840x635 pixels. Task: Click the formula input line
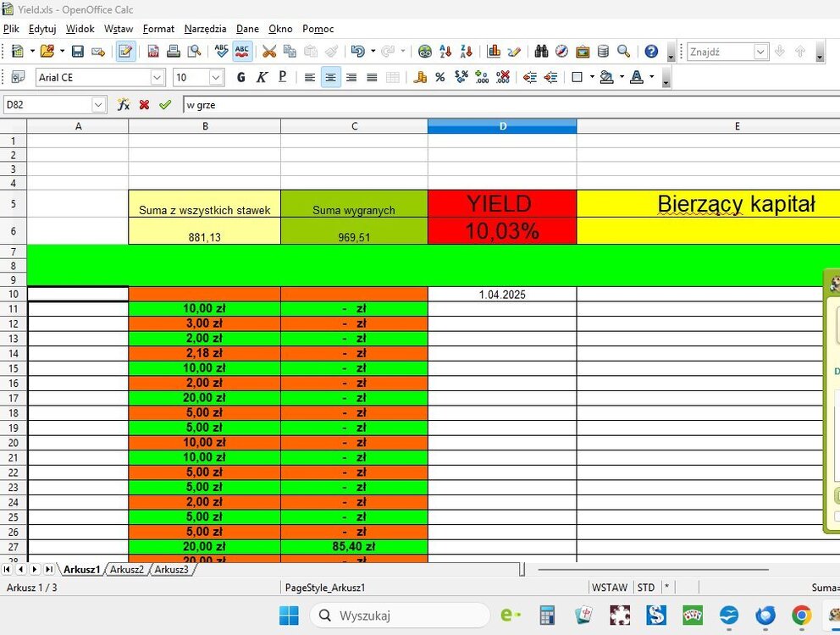coord(511,105)
